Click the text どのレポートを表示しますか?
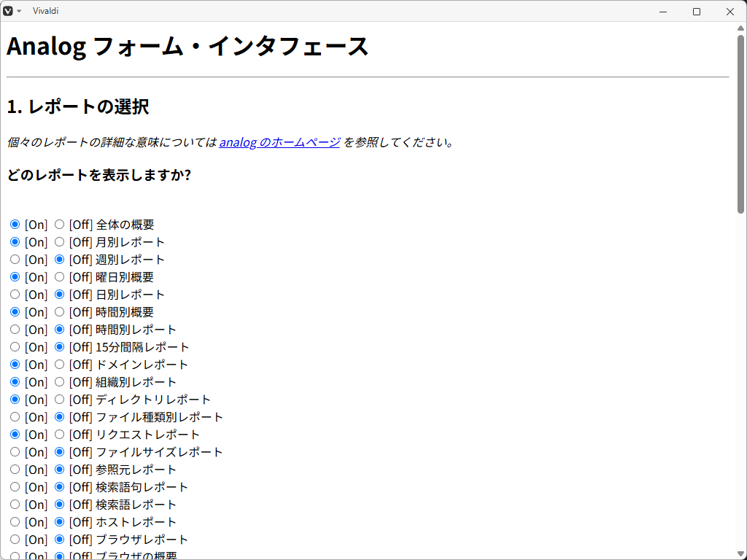 98,175
